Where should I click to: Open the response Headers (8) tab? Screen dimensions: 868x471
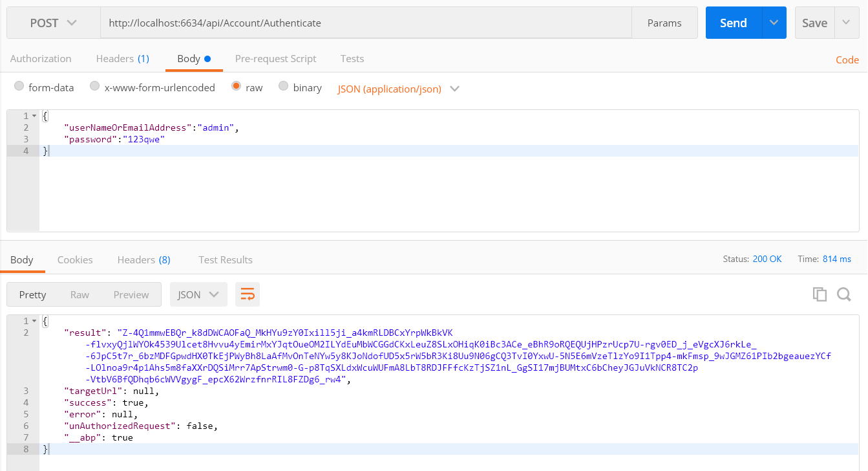coord(144,259)
